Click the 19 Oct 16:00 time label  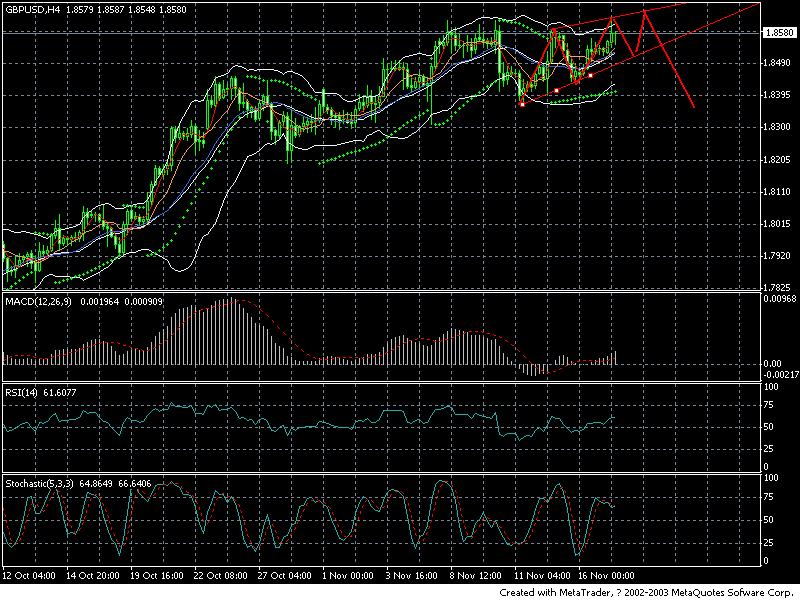tap(157, 576)
